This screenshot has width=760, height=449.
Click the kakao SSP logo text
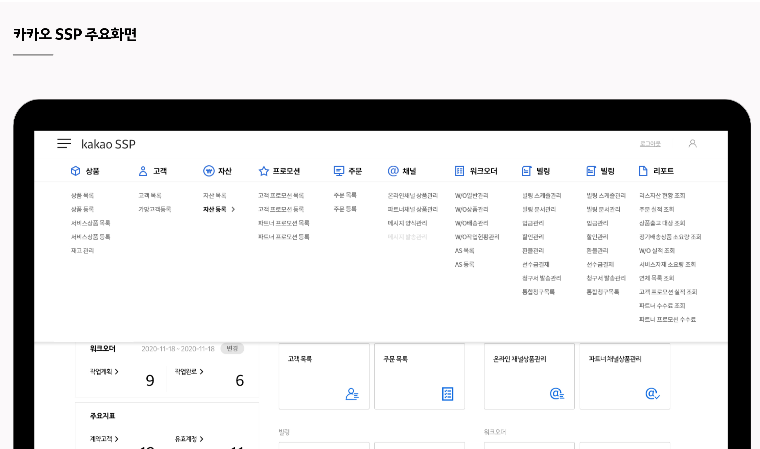coord(108,144)
